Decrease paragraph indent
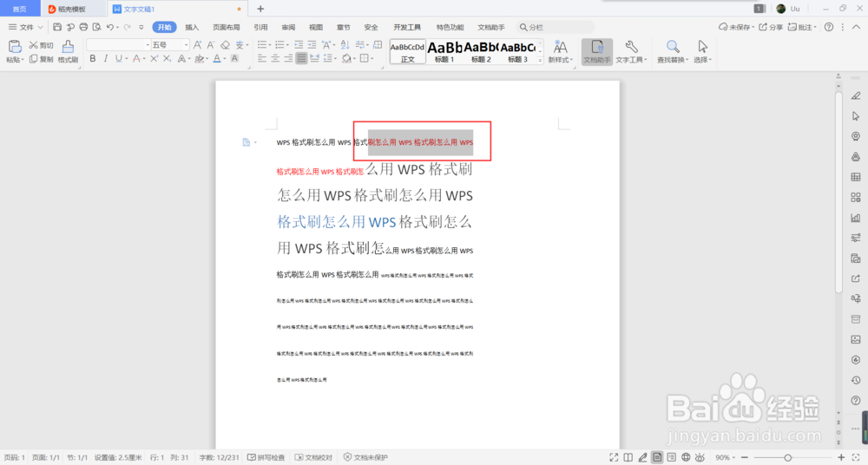Viewport: 868px width, 465px height. 299,45
